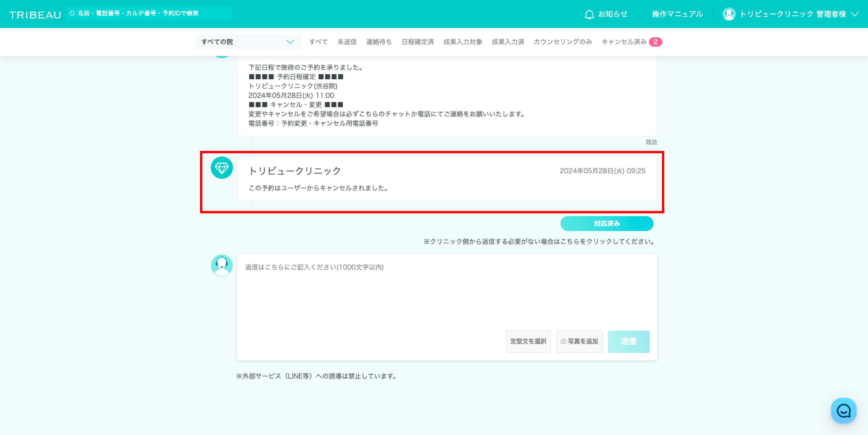The image size is (868, 435).
Task: Click the admin user avatar icon
Action: (x=729, y=14)
